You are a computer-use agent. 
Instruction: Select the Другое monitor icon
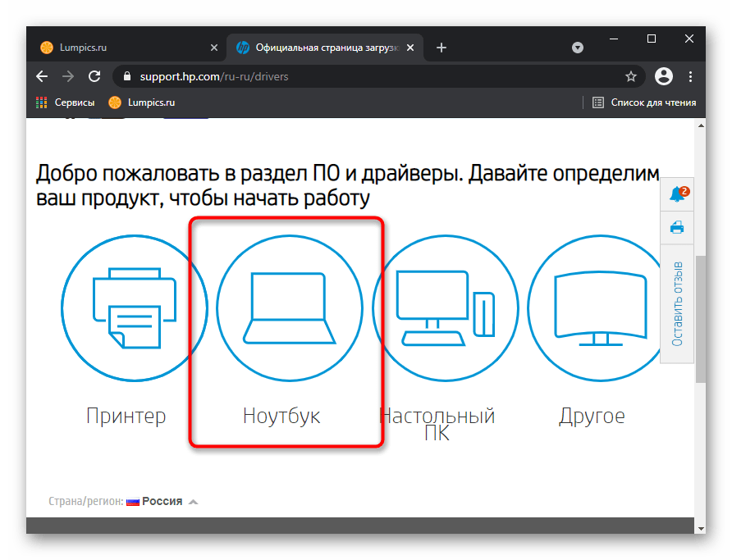coord(595,308)
